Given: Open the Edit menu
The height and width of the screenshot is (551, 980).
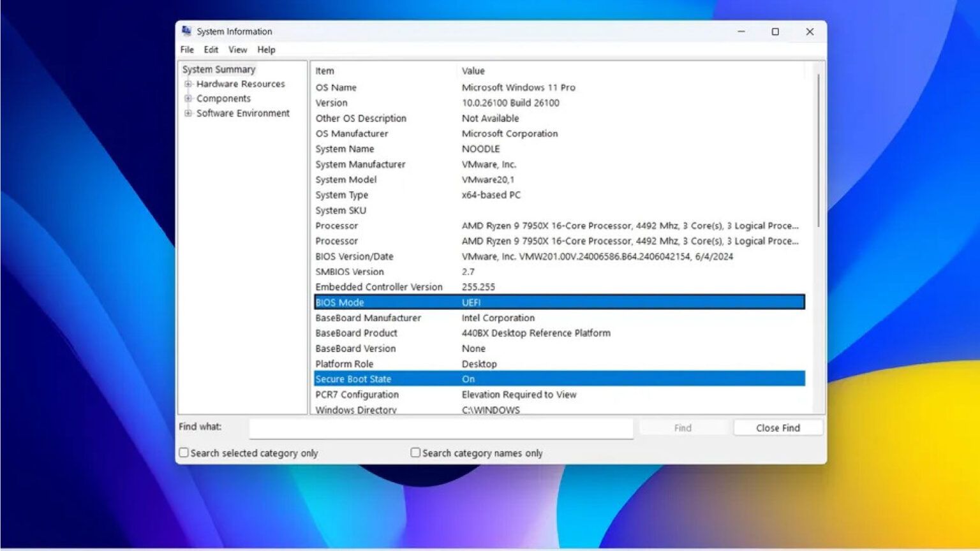Looking at the screenshot, I should point(211,49).
